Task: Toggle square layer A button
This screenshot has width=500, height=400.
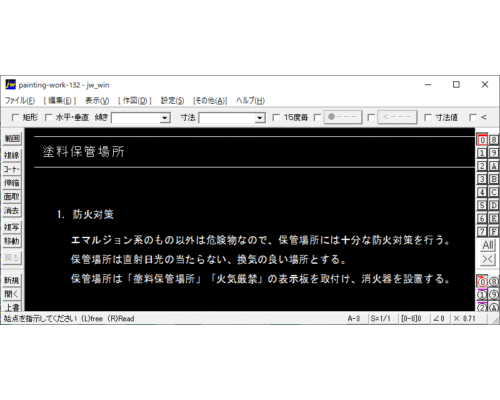Action: [494, 166]
